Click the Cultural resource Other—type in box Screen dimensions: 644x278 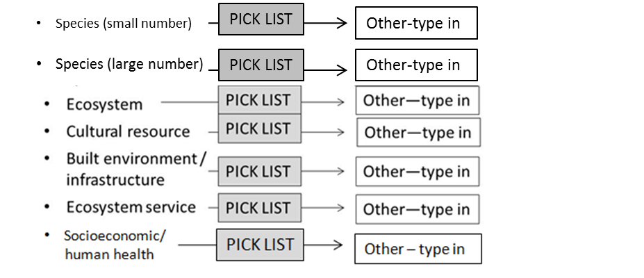coord(418,132)
